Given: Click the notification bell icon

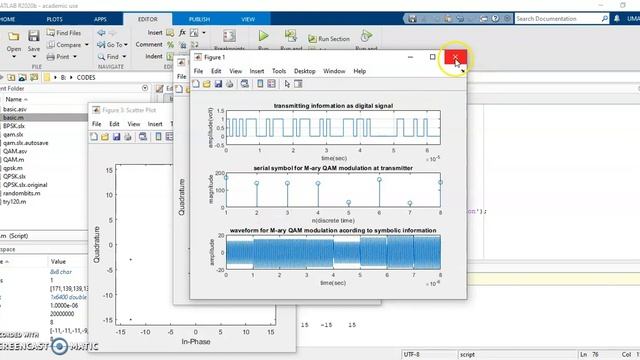Looking at the screenshot, I should click(617, 18).
